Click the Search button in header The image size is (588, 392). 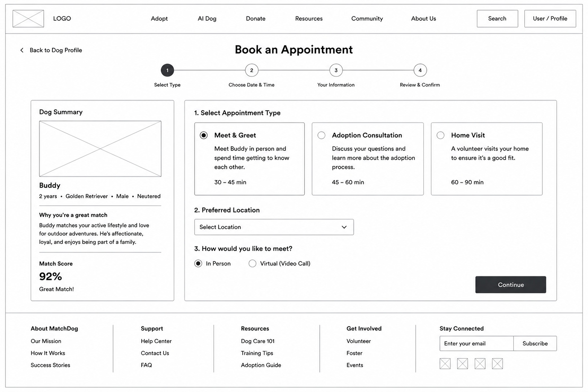[x=498, y=18]
